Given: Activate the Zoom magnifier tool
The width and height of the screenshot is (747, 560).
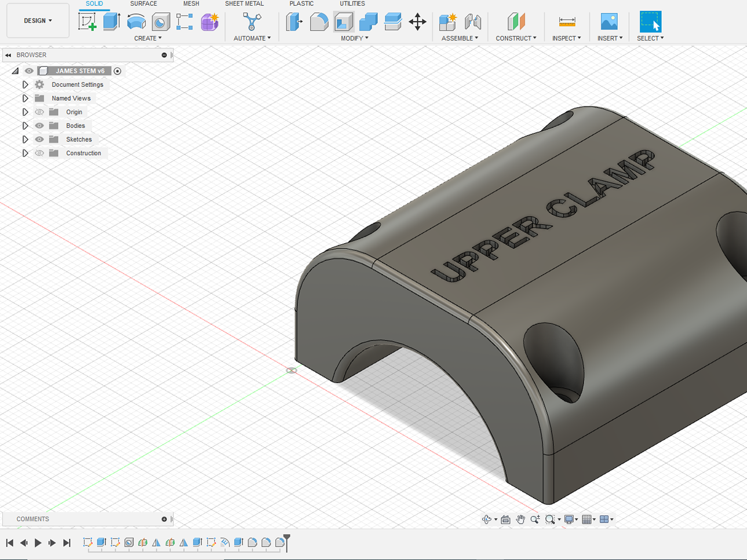Looking at the screenshot, I should point(535,519).
